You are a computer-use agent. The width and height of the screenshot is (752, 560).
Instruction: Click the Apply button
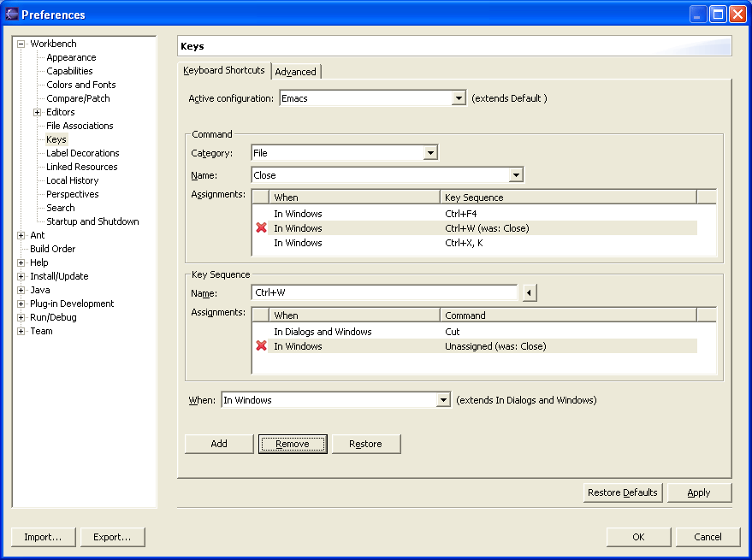[x=699, y=492]
